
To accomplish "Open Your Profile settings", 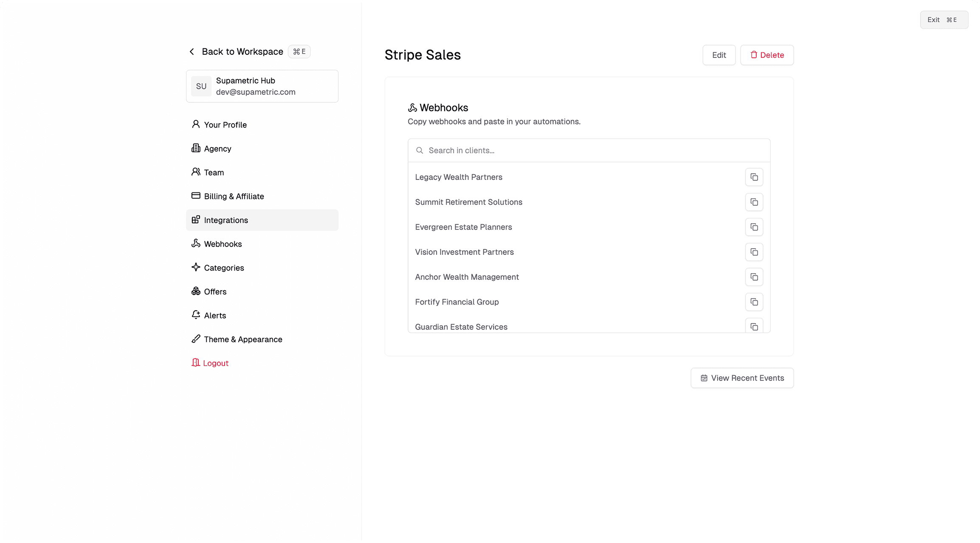I will pos(225,125).
